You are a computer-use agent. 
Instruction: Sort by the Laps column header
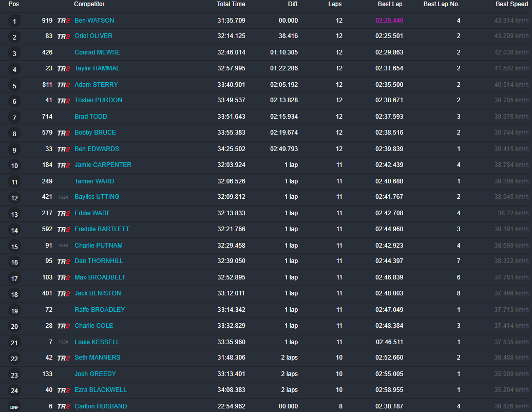click(x=335, y=4)
